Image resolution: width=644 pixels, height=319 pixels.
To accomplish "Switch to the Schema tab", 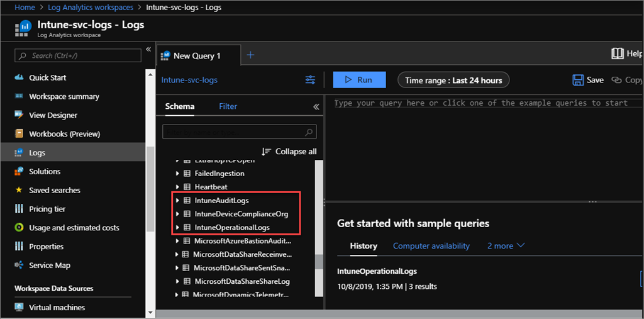I will tap(180, 106).
